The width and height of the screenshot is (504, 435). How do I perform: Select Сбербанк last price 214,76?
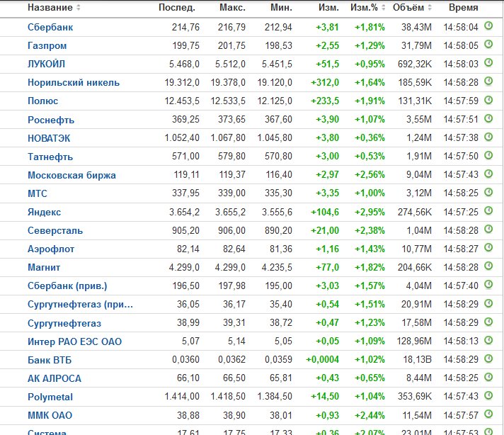click(x=185, y=28)
